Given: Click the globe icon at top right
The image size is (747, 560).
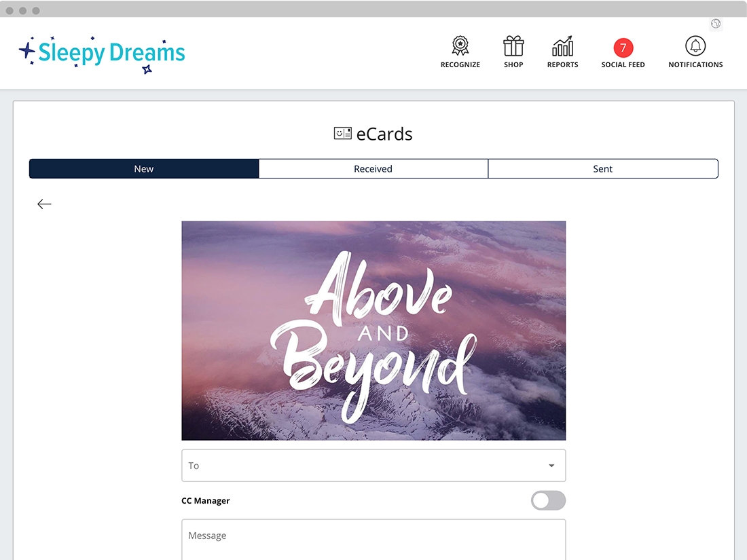Looking at the screenshot, I should tap(716, 24).
